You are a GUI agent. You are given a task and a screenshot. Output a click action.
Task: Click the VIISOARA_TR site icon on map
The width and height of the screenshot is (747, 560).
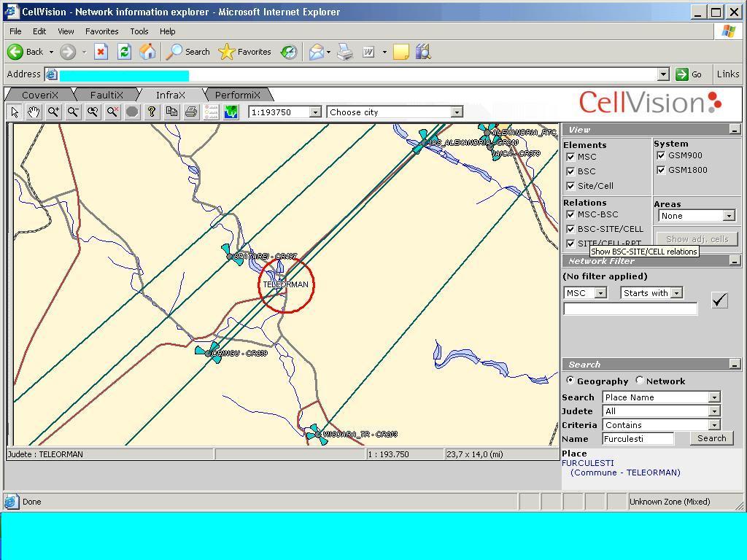click(317, 435)
